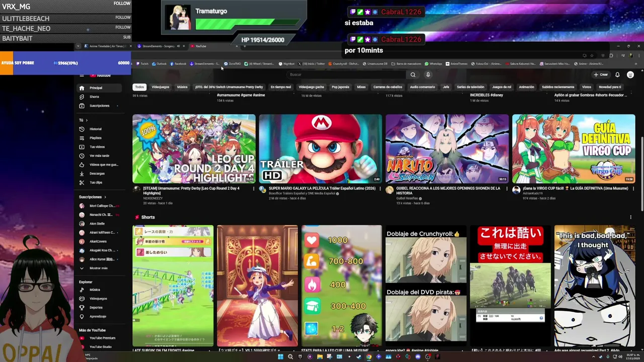Open Shorts in the sidebar
The image size is (644, 362).
(100, 97)
